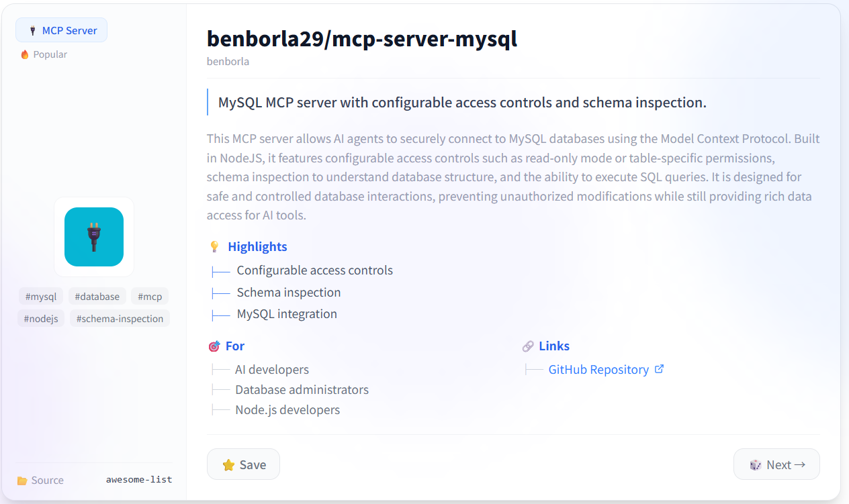849x504 pixels.
Task: Click the Node.js developers entry
Action: [x=287, y=410]
